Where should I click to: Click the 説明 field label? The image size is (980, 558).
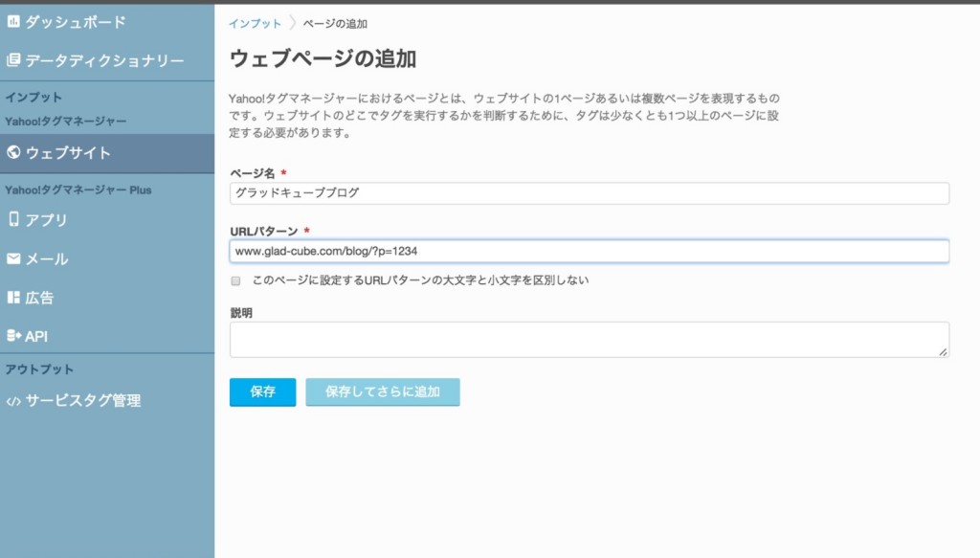(241, 313)
